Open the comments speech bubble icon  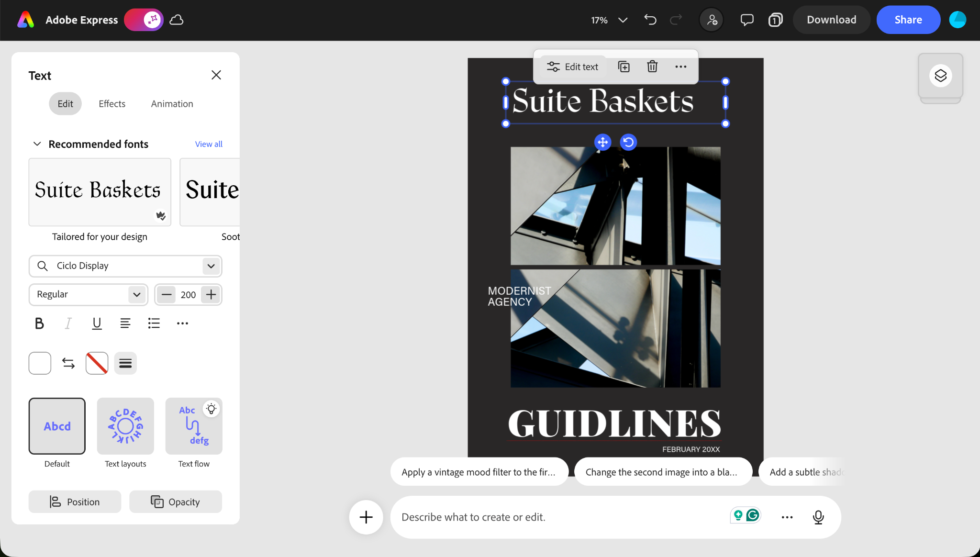pos(746,20)
